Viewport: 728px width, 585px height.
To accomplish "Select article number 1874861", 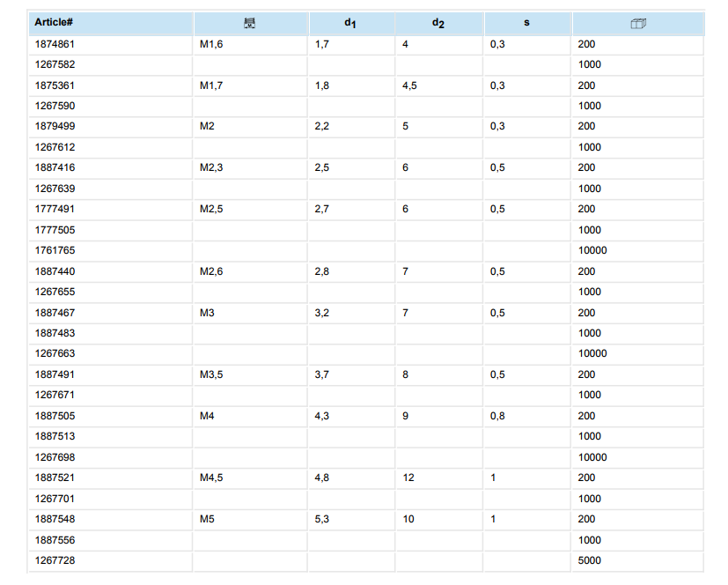I will tap(56, 43).
